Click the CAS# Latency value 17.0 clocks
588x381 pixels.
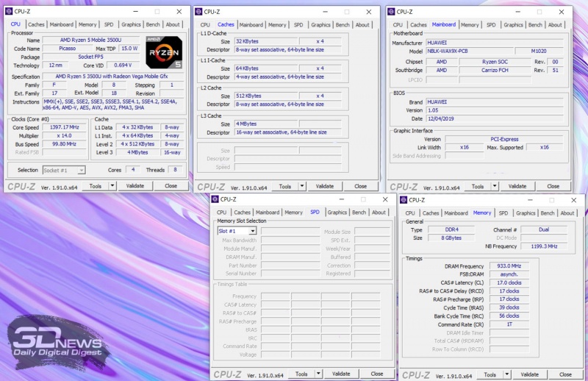tap(509, 282)
